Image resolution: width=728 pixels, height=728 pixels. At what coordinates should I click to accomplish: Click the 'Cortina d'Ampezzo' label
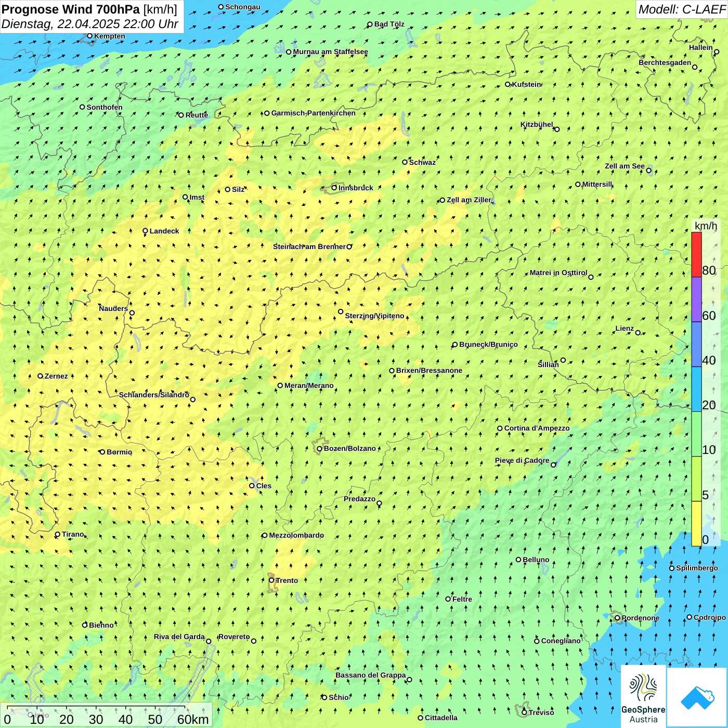click(x=537, y=428)
